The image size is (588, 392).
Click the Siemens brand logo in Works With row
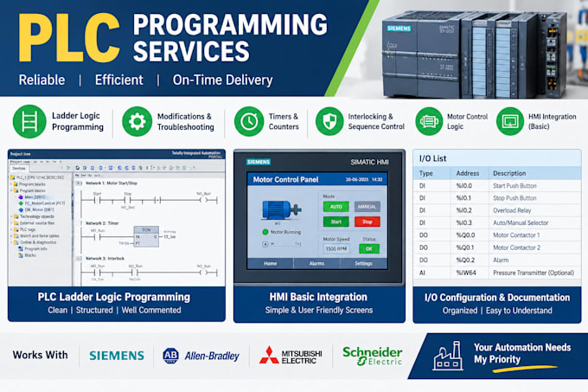[x=117, y=356]
